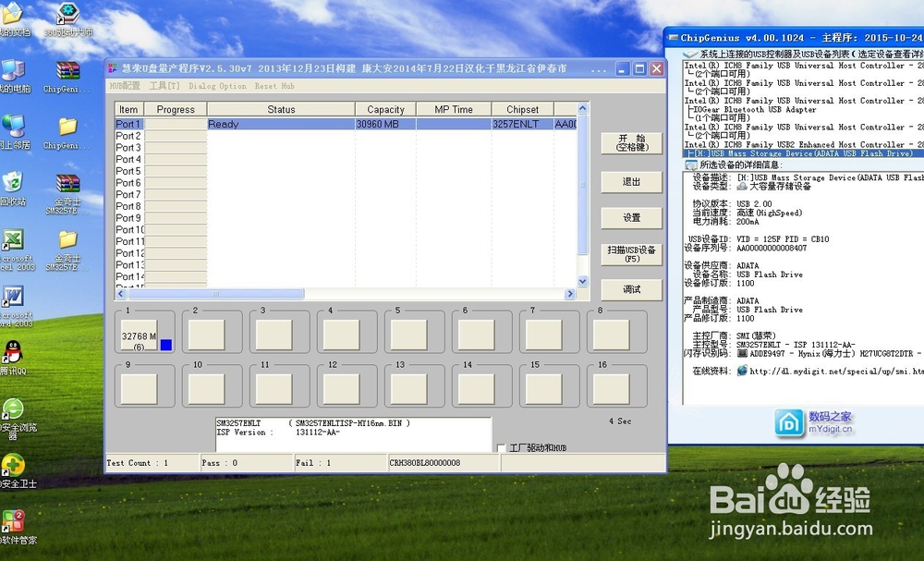Viewport: 924px width, 561px height.
Task: Open the 工具[T] menu
Action: point(164,86)
